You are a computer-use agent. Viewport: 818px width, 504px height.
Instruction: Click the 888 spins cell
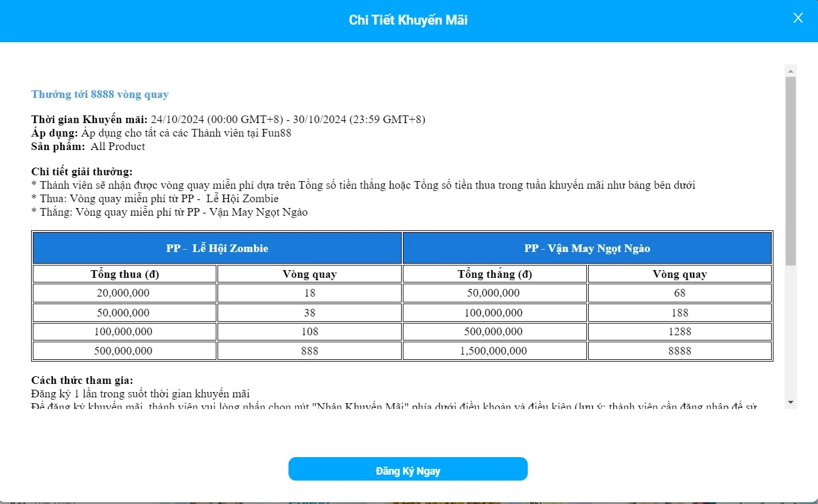pos(309,351)
